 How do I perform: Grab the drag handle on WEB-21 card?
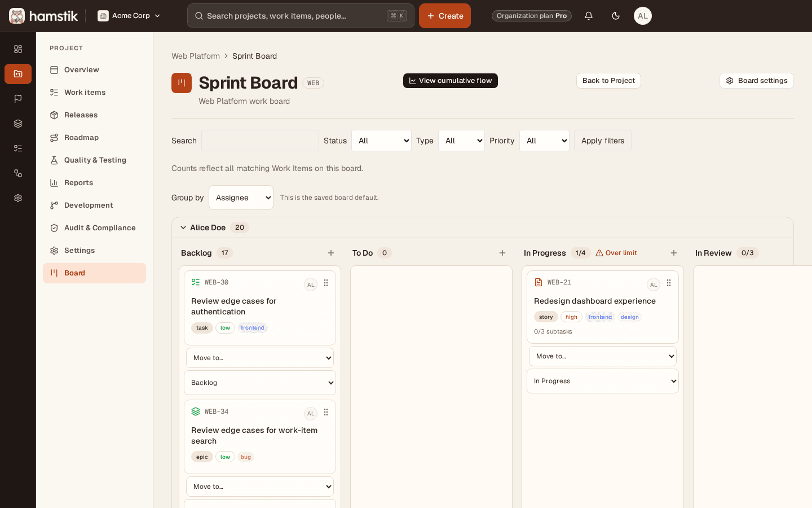pyautogui.click(x=669, y=283)
